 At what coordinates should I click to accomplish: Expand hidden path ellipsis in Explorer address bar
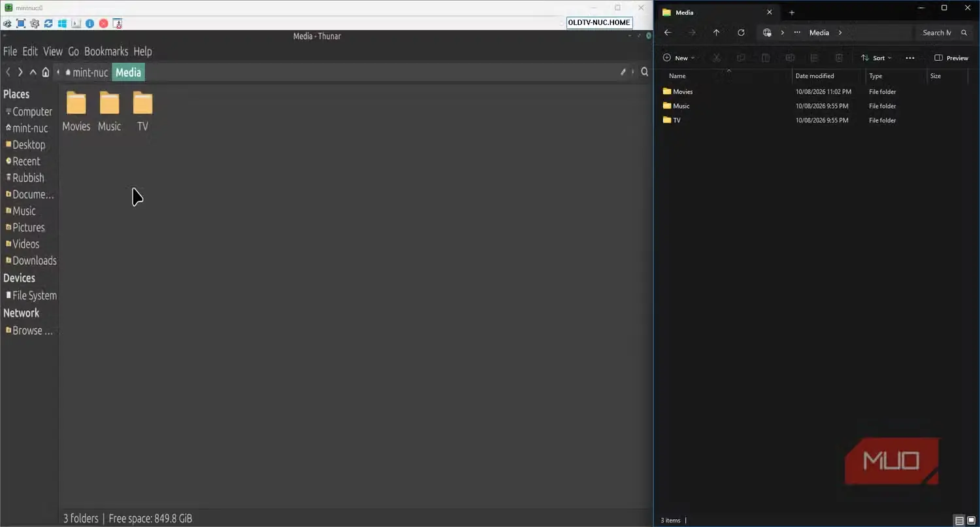tap(797, 33)
